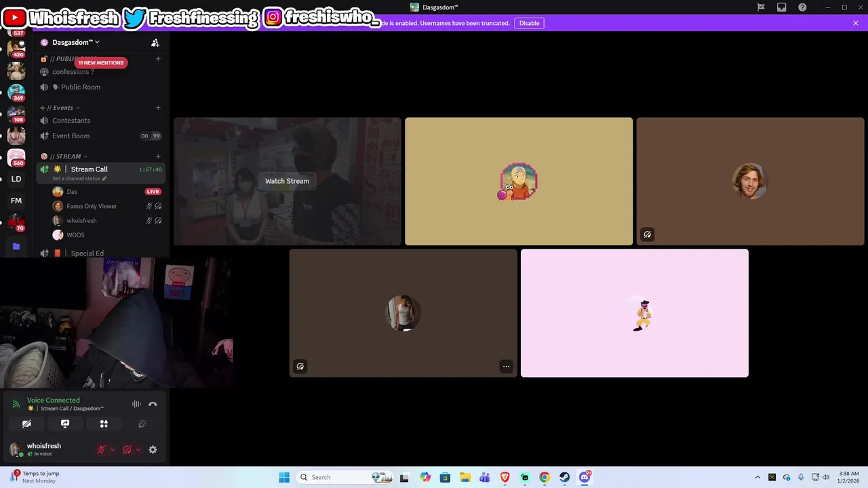Click the deafened indicator on curly-haired tile
868x488 pixels.
point(647,235)
